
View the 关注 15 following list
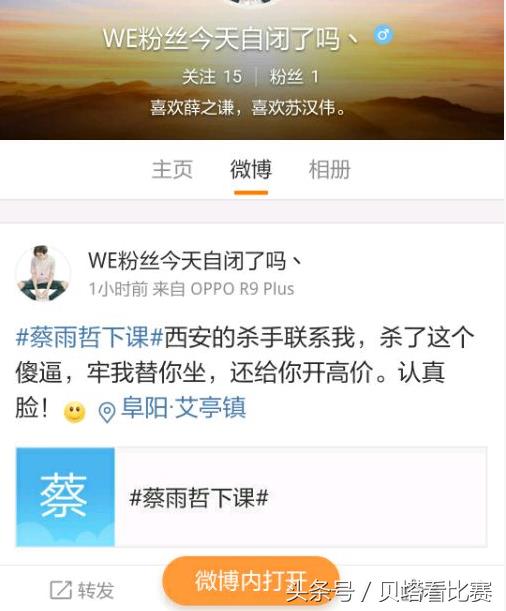click(x=212, y=76)
